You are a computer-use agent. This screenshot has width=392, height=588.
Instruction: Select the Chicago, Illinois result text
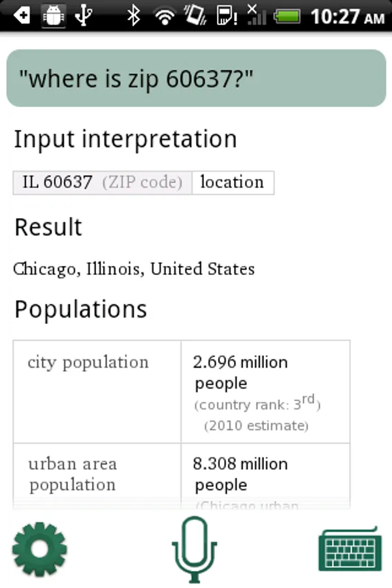pyautogui.click(x=134, y=269)
